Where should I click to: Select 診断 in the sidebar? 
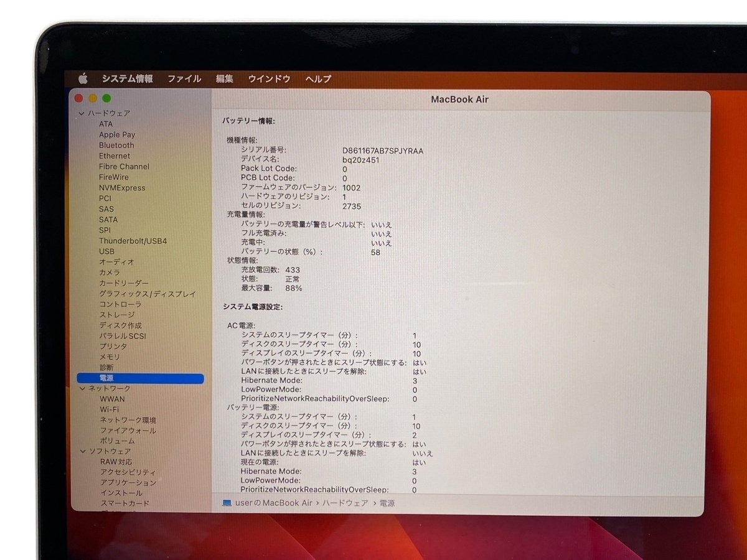[106, 368]
